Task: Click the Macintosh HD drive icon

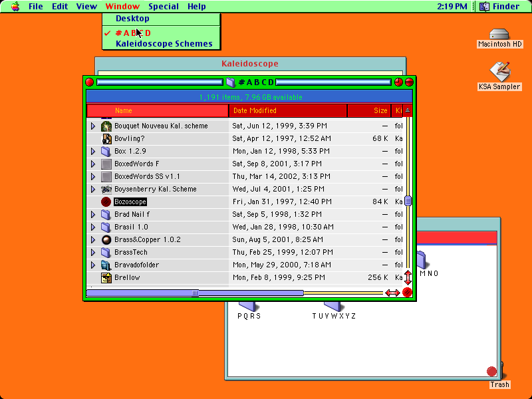Action: pos(499,34)
